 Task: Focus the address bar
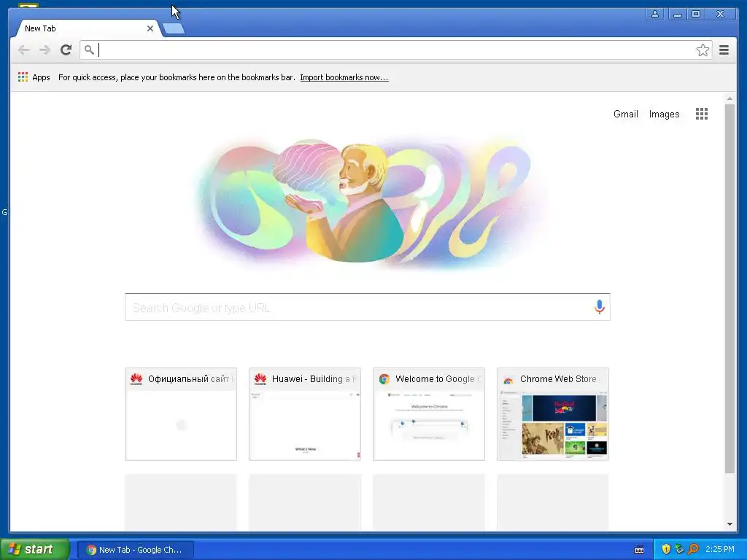395,50
